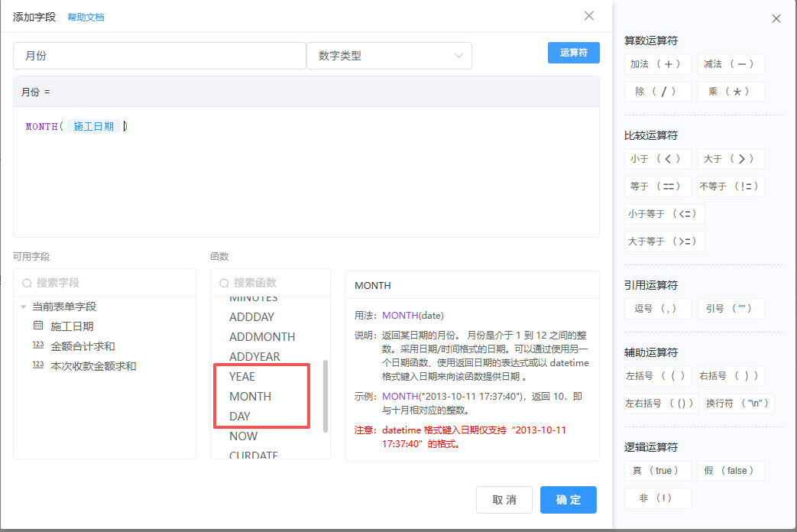Viewport: 797px width, 532px height.
Task: Click the 确定 button
Action: coord(568,500)
